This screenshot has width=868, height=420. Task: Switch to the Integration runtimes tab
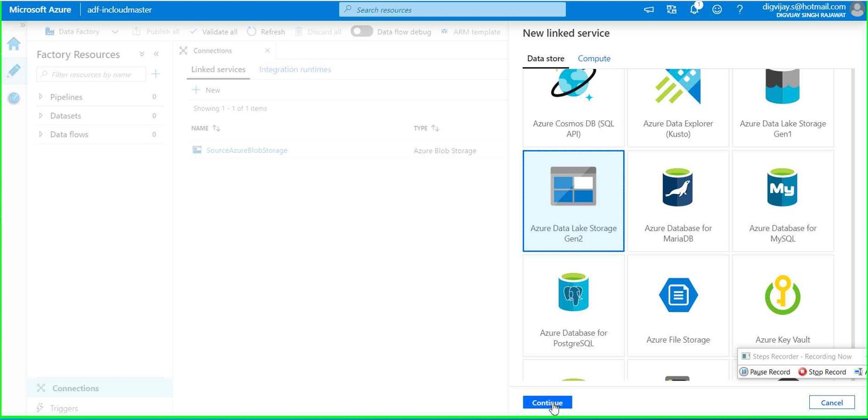coord(295,69)
